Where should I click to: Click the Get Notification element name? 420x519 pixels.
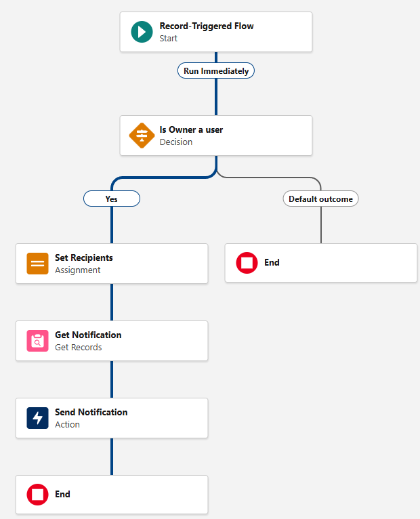[x=88, y=335]
